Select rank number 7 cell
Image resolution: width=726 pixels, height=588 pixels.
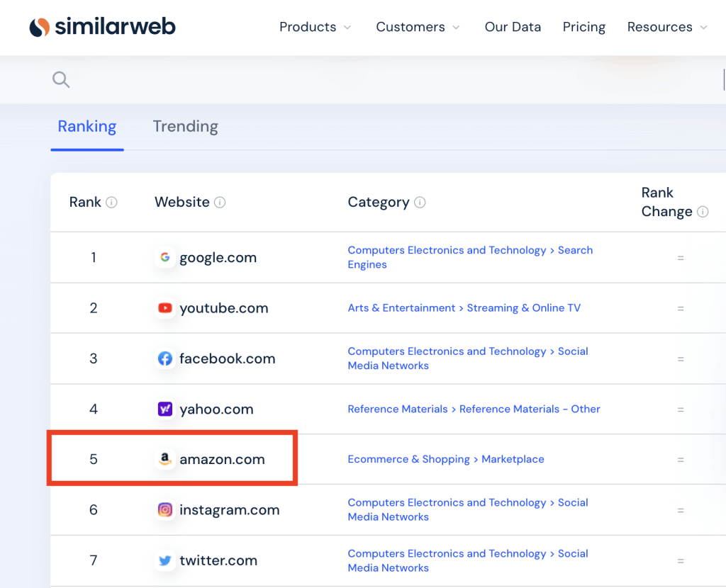pyautogui.click(x=94, y=560)
